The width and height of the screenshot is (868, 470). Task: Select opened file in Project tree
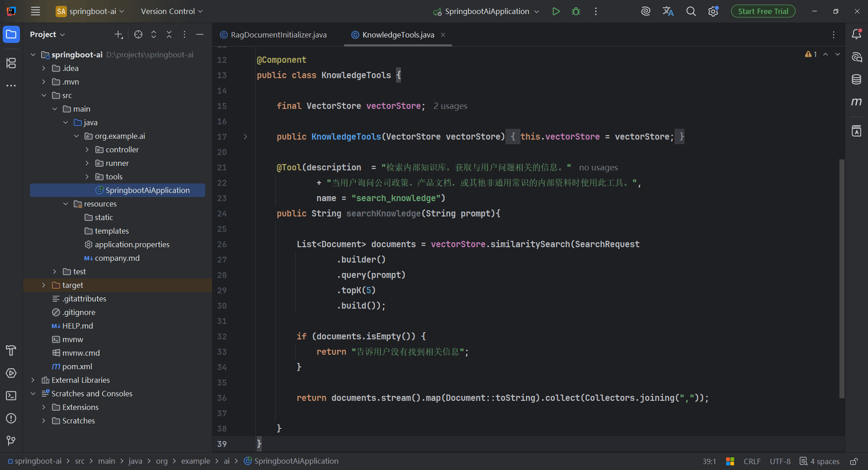138,34
